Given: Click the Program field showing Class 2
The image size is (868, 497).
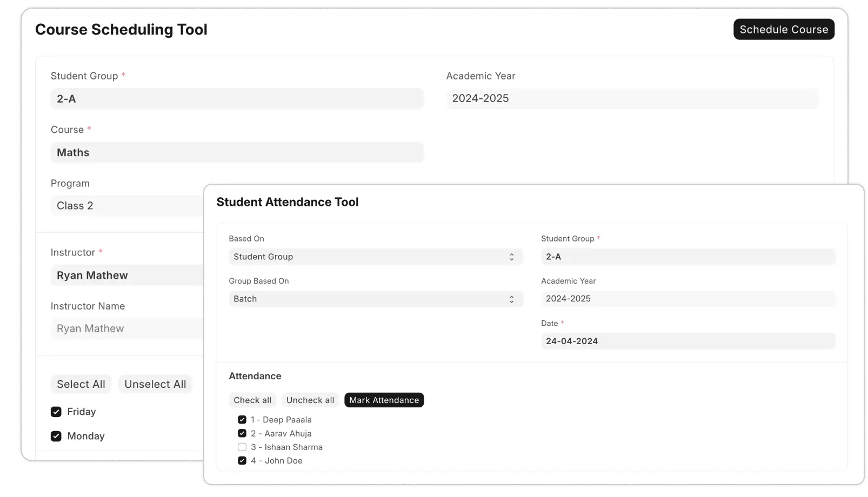Looking at the screenshot, I should pyautogui.click(x=127, y=206).
